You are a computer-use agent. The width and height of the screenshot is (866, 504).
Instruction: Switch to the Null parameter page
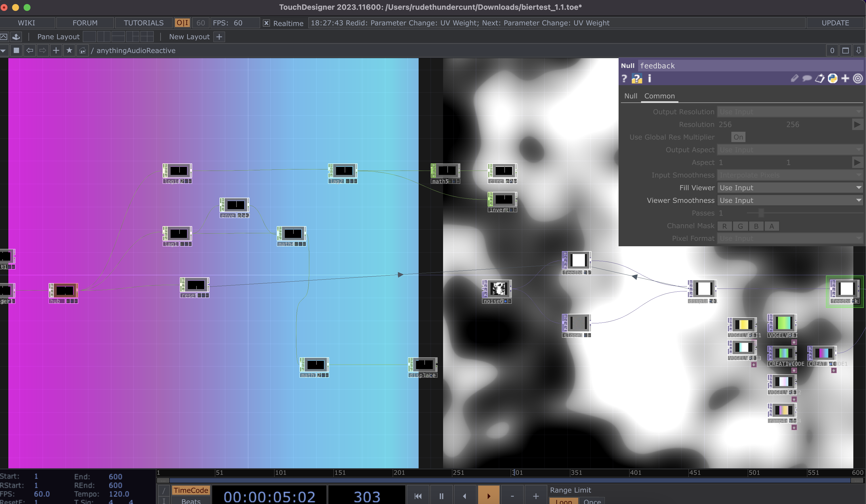point(631,96)
